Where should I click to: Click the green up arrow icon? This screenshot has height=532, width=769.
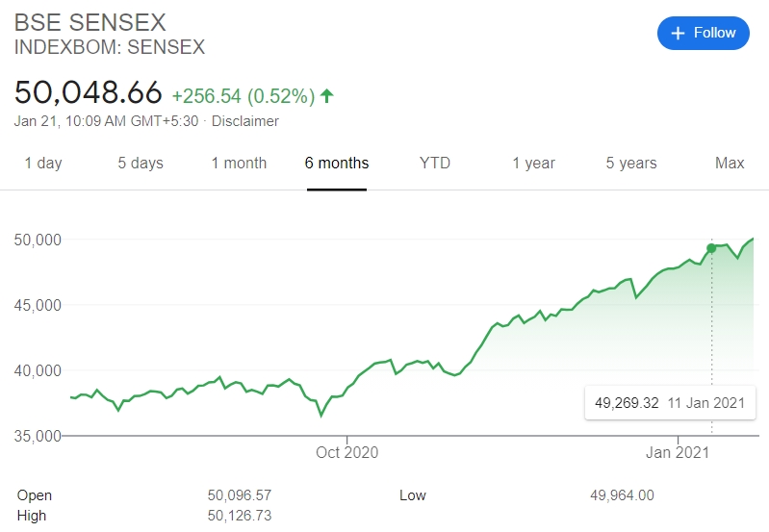pos(327,95)
